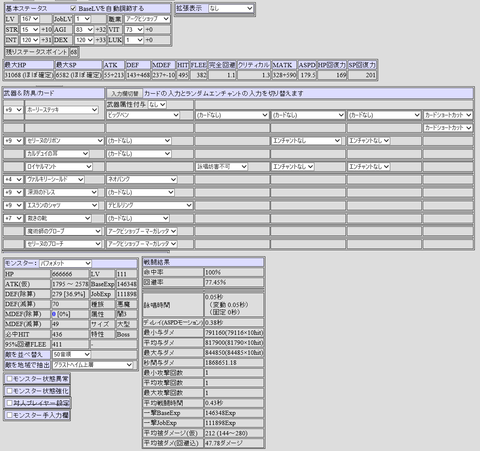Viewport: 480px width, 451px height.
Task: Open the INT 120 dropdown
Action: pyautogui.click(x=30, y=40)
